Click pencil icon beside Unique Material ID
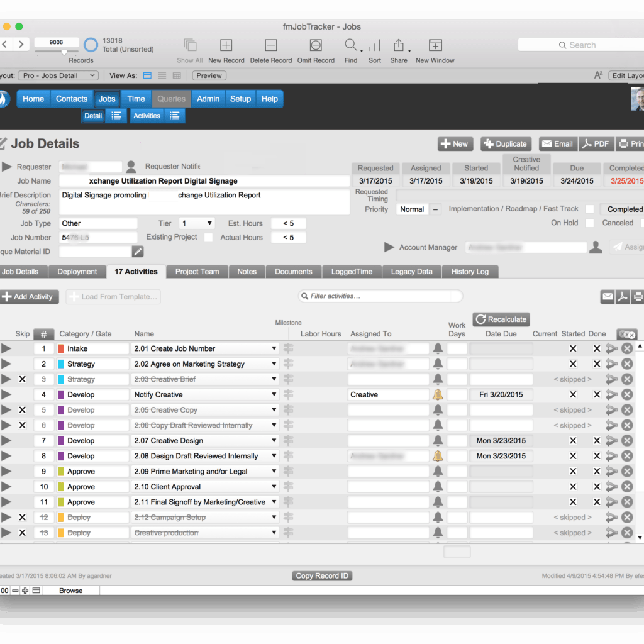 pyautogui.click(x=138, y=252)
